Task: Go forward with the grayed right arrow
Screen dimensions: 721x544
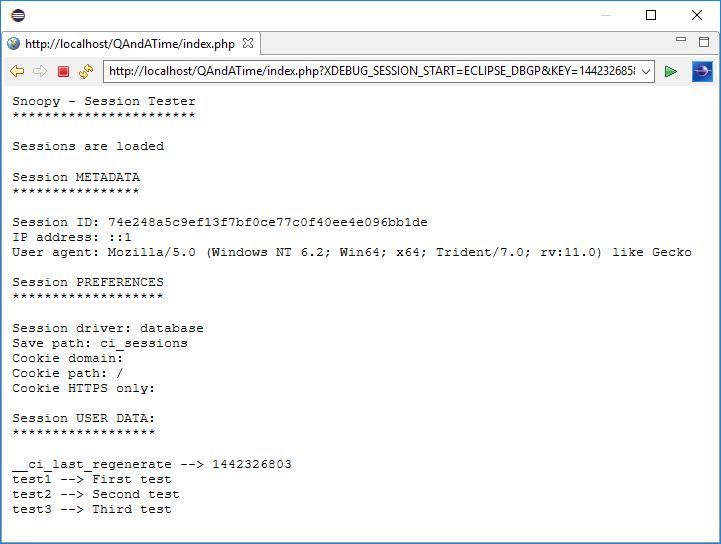Action: pos(40,71)
